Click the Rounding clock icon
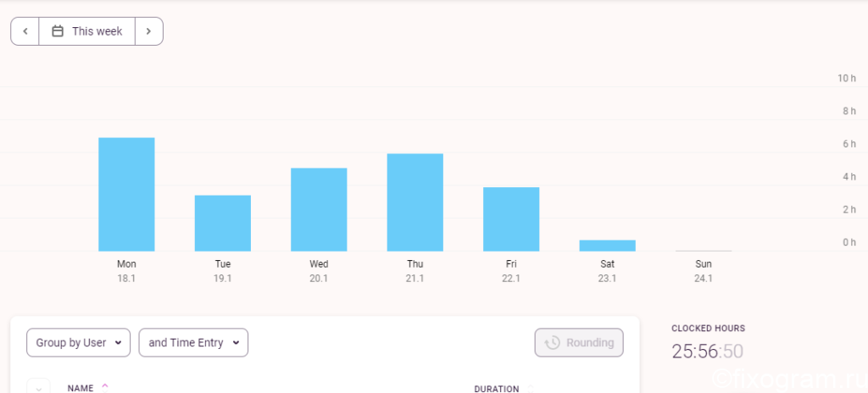 (x=552, y=343)
